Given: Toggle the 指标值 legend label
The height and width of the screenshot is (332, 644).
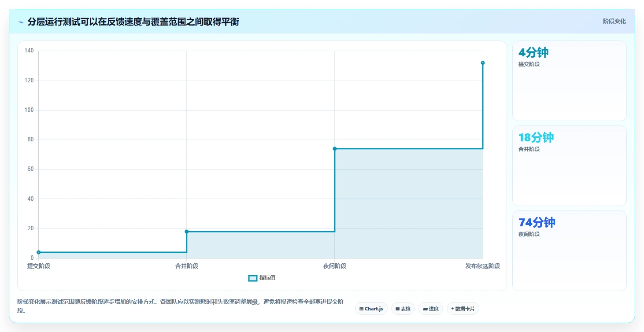Looking at the screenshot, I should tap(267, 278).
